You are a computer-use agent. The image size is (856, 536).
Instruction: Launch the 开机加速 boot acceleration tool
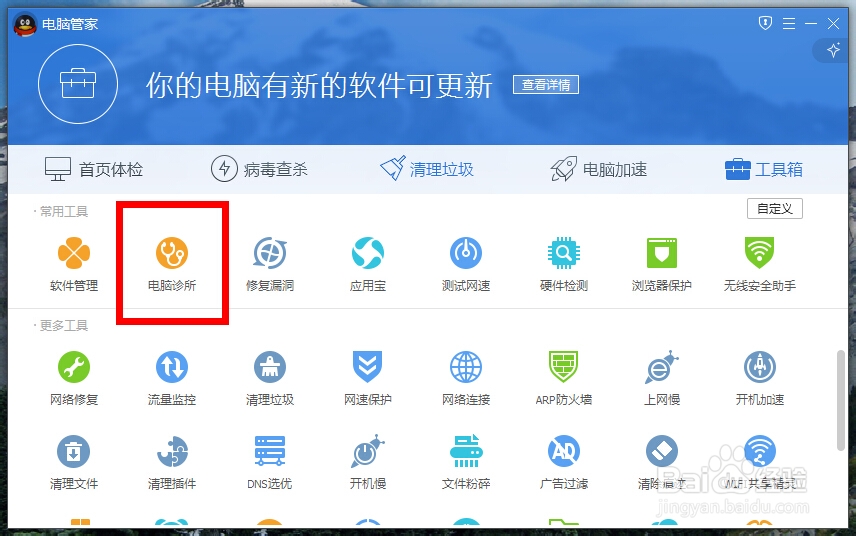(759, 378)
